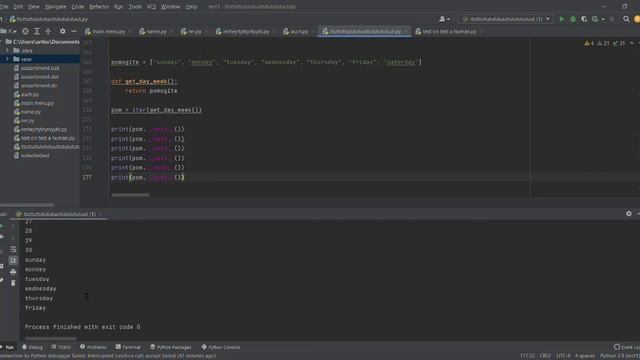The height and width of the screenshot is (360, 640).
Task: Open the Event Log in the status bar
Action: [627, 347]
